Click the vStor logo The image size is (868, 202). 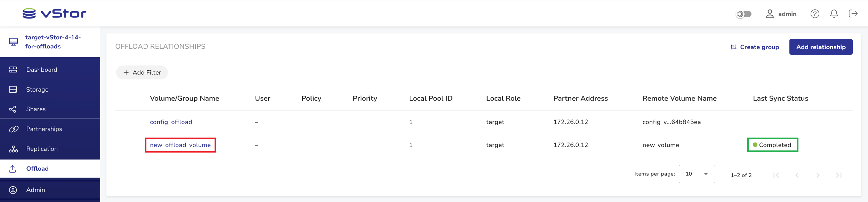(x=54, y=14)
